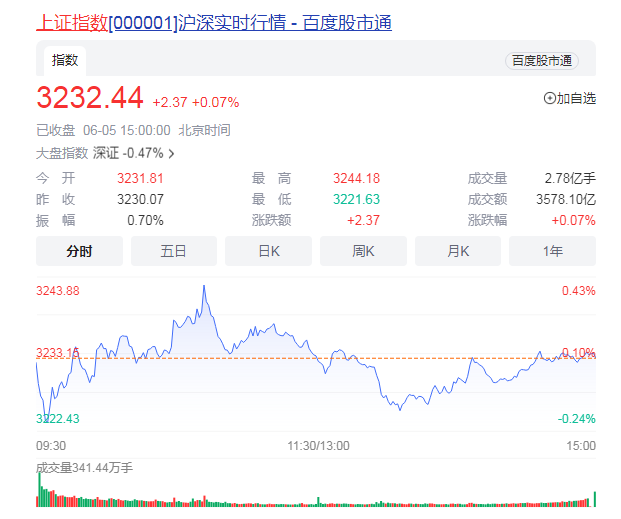Expand the 深证 -0.47% chevron

coord(171,154)
